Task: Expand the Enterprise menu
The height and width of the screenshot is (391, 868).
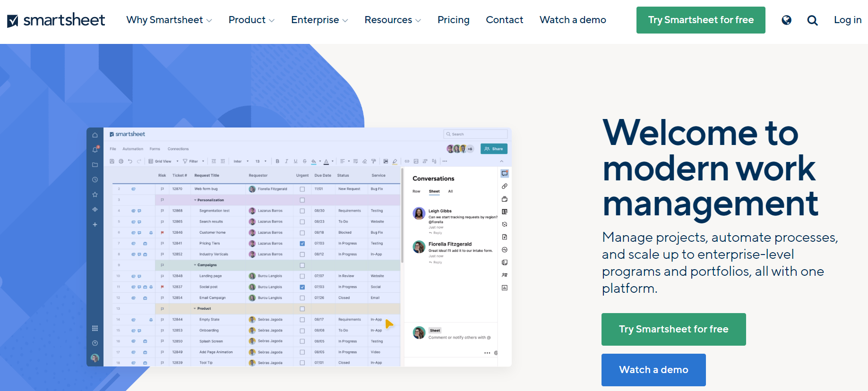Action: 319,20
